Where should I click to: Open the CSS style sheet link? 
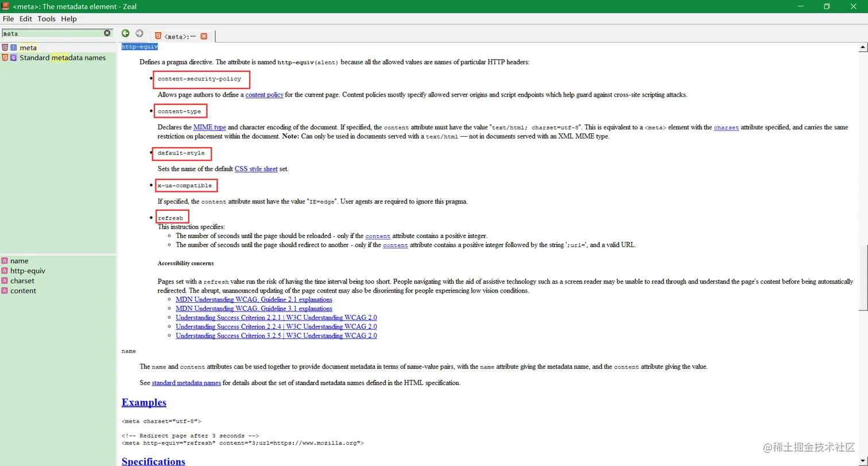(x=256, y=169)
